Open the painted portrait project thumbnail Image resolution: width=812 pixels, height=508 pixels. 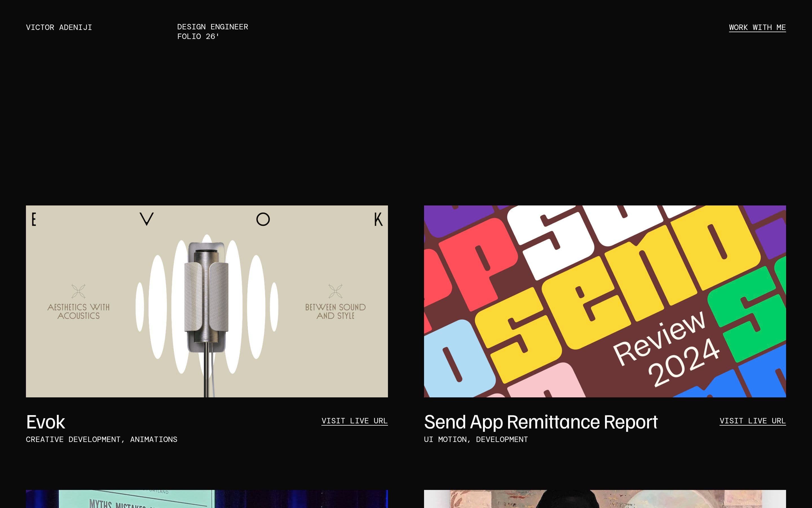(605, 499)
